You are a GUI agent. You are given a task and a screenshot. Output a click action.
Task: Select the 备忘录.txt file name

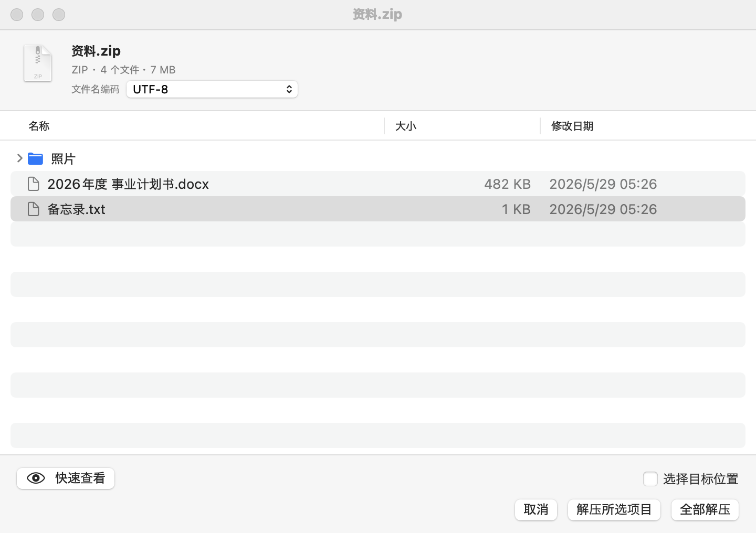pos(77,209)
